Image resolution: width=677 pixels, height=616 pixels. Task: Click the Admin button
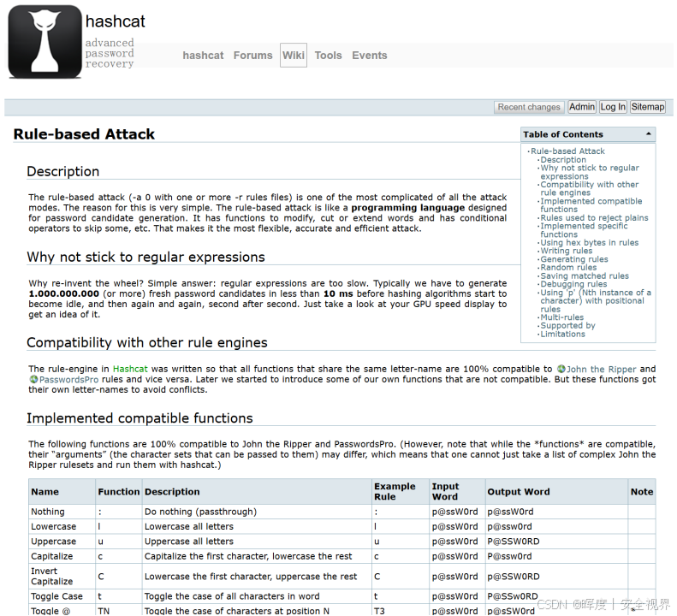point(582,107)
